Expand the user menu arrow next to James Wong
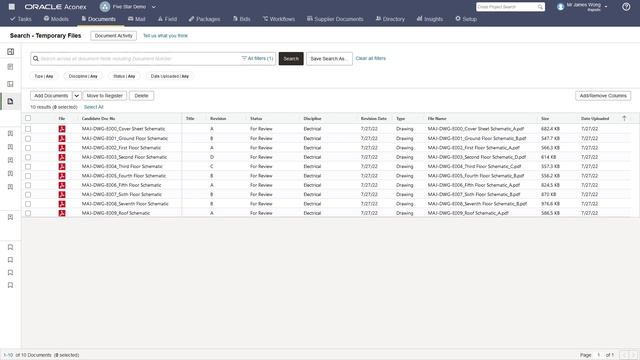This screenshot has height=360, width=640. pos(606,7)
